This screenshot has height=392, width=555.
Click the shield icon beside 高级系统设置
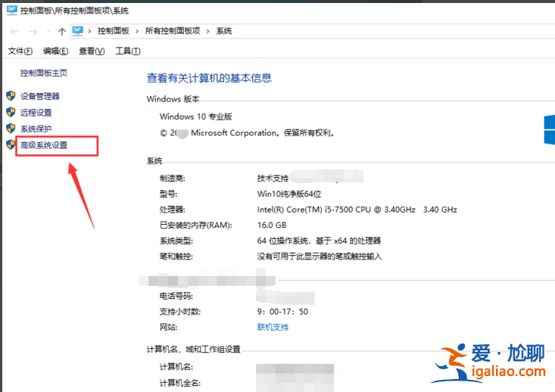point(11,145)
